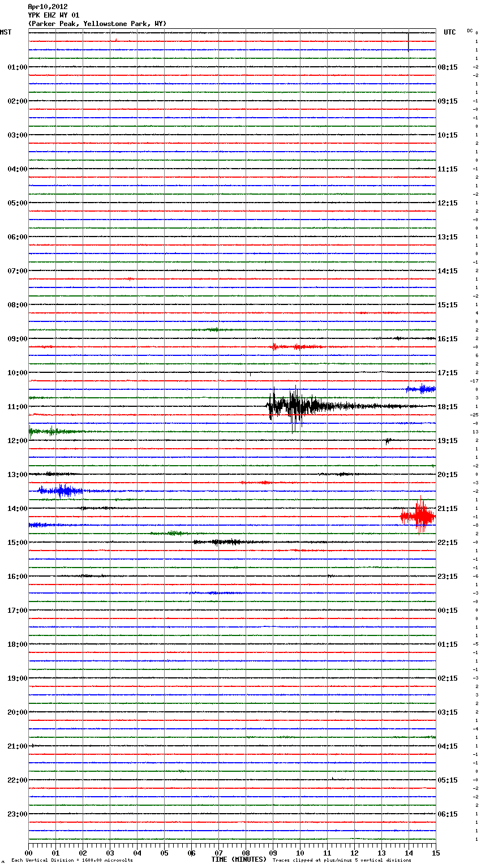481x868 pixels.
Task: Click minute tick '07' on bottom axis
Action: point(218,853)
